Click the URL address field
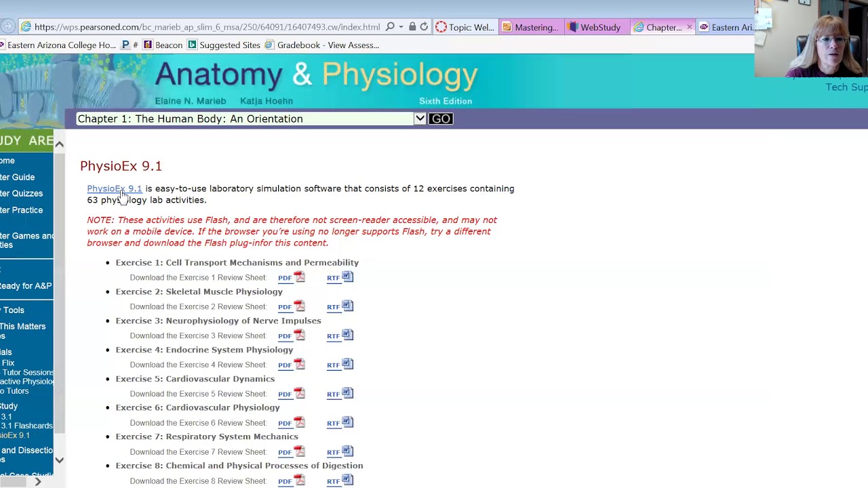This screenshot has width=868, height=488. (207, 27)
